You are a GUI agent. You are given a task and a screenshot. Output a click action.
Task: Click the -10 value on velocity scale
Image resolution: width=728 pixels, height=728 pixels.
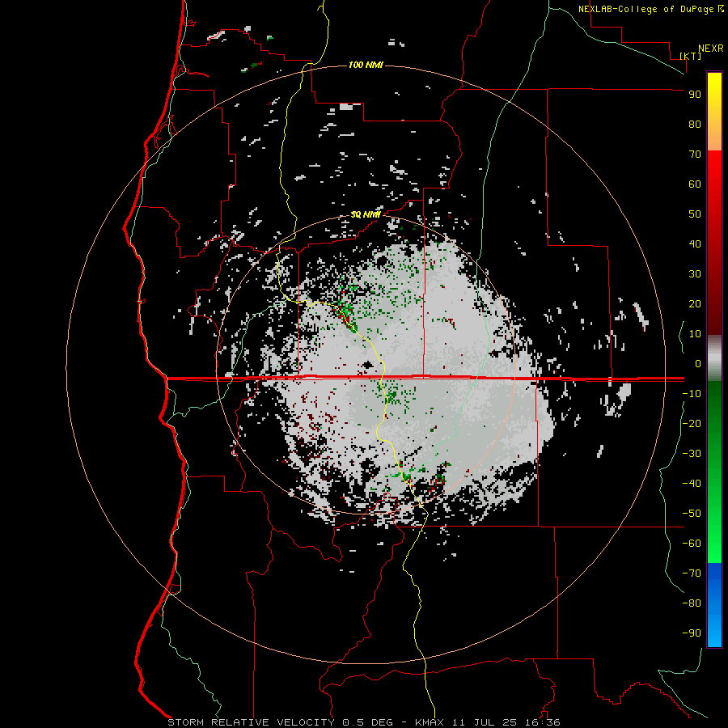tap(692, 394)
